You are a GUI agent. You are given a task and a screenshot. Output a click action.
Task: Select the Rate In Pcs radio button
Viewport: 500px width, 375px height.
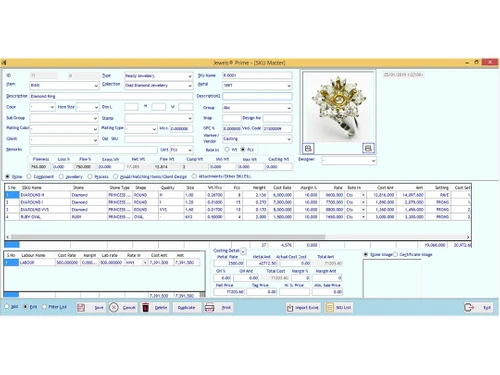point(243,149)
